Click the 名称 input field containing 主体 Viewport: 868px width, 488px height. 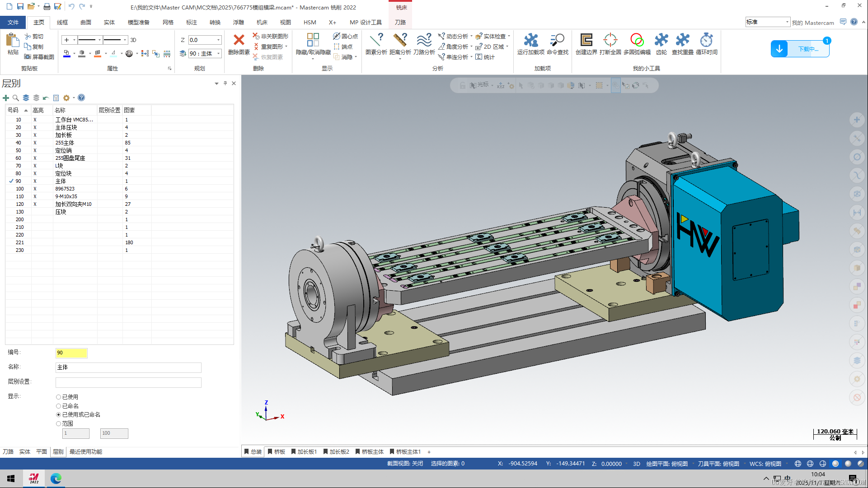pyautogui.click(x=128, y=367)
